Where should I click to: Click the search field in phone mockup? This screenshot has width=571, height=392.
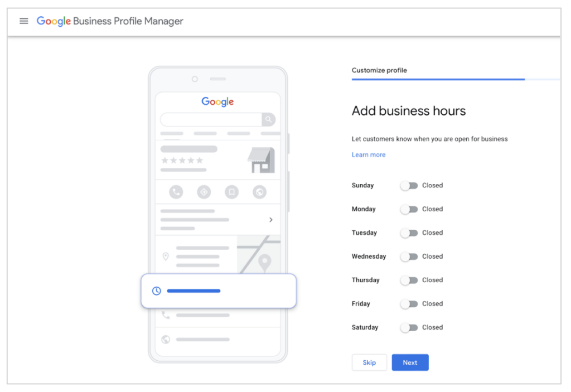pos(211,119)
